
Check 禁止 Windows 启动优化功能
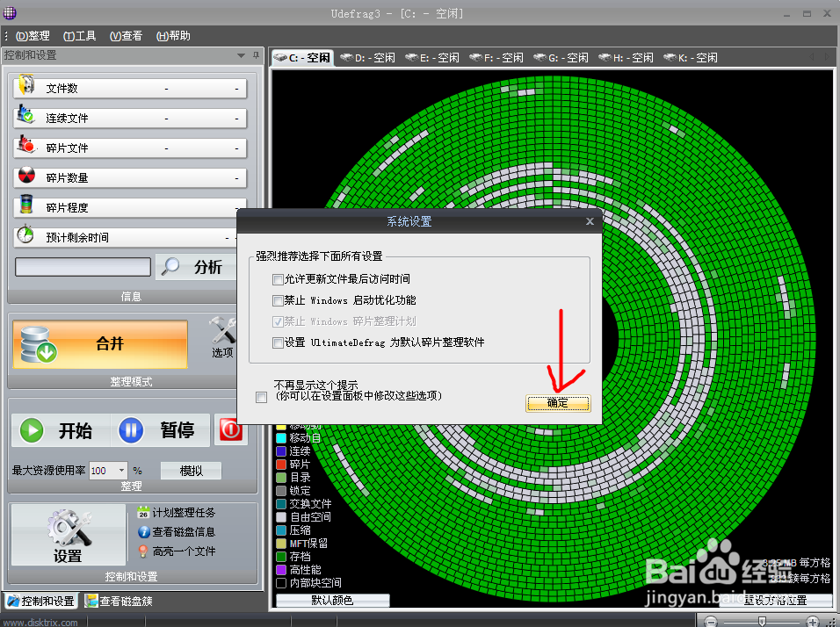tap(278, 300)
